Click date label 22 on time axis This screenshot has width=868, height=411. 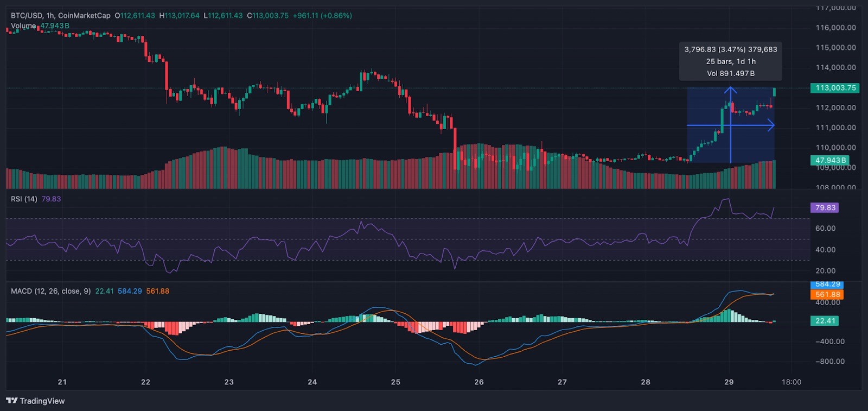point(145,382)
